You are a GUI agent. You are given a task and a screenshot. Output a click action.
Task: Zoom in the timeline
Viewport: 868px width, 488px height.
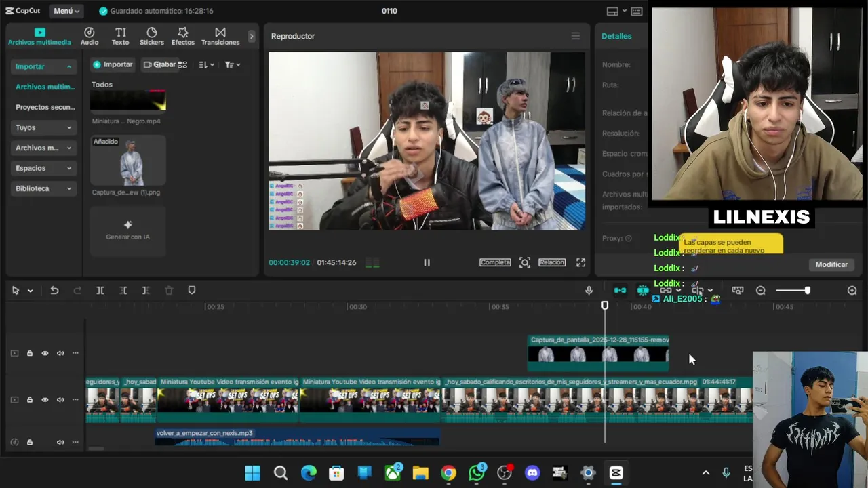pyautogui.click(x=852, y=290)
